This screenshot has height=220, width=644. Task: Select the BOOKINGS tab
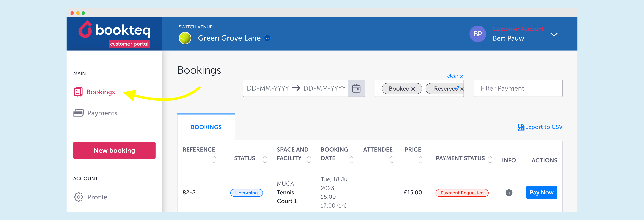tap(206, 127)
